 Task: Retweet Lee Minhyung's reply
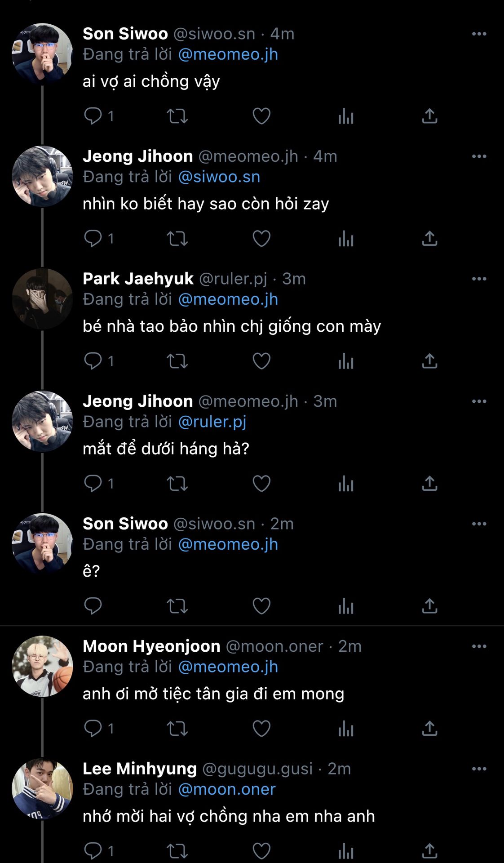(x=177, y=851)
